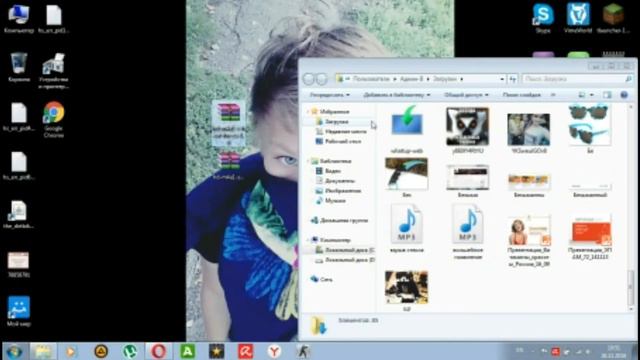Select Загрузки in the navigation pane
Viewport: 640px width, 360px height.
pyautogui.click(x=337, y=122)
